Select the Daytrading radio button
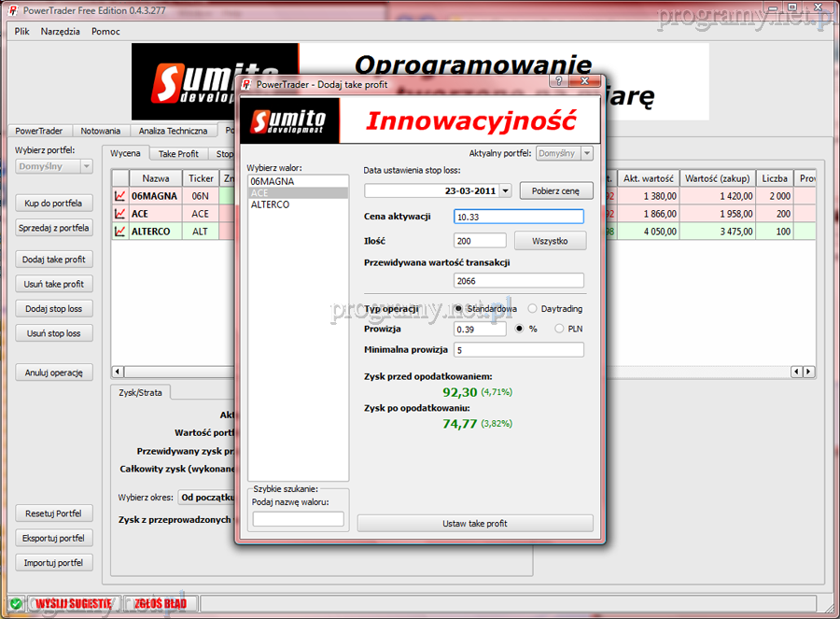This screenshot has height=619, width=840. tap(532, 308)
